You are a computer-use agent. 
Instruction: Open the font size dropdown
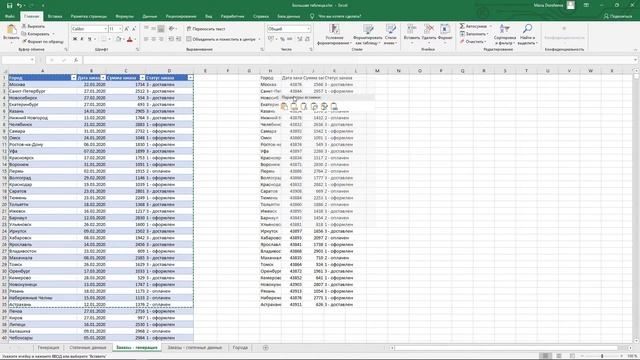(x=120, y=29)
